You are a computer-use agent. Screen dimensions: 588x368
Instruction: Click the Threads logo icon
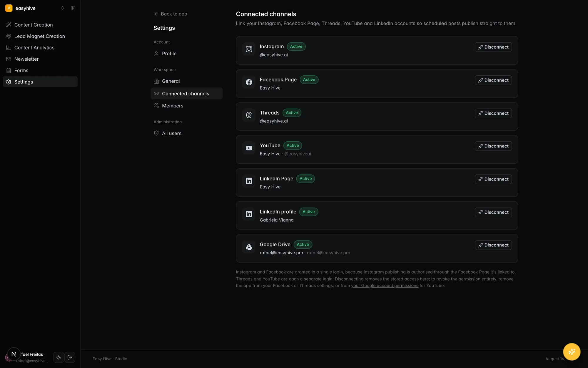(249, 115)
